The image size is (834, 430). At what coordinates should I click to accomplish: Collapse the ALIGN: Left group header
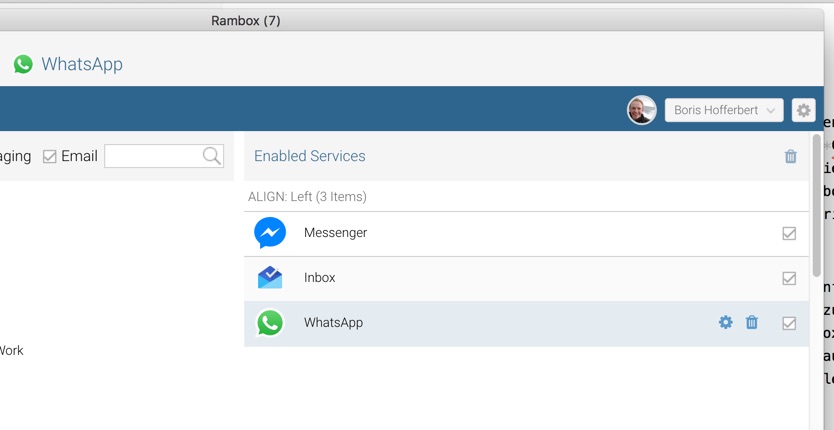tap(307, 197)
